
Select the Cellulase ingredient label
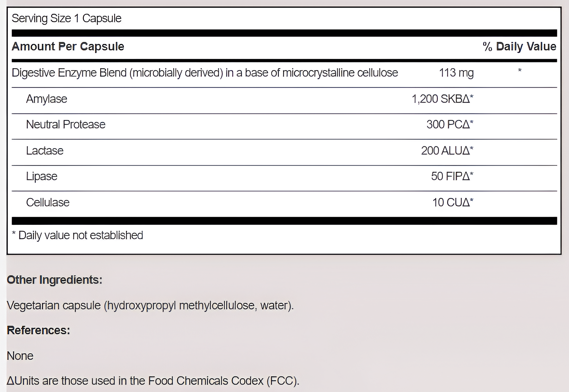pos(48,203)
